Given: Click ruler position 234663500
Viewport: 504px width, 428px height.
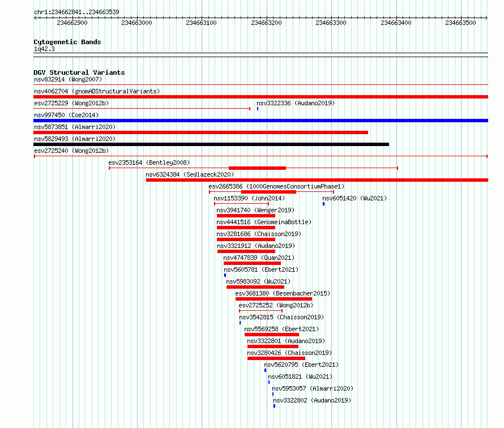Looking at the screenshot, I should pyautogui.click(x=460, y=23).
